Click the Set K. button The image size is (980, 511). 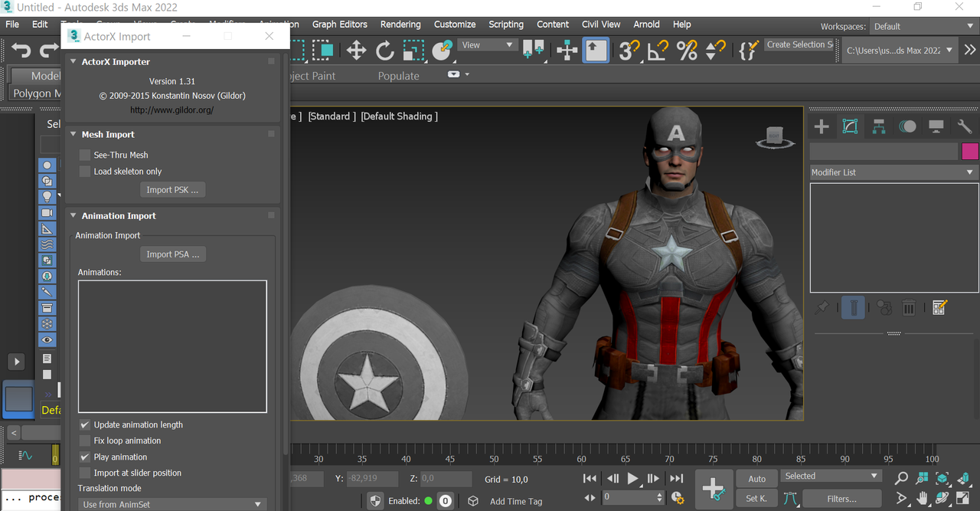coord(756,499)
